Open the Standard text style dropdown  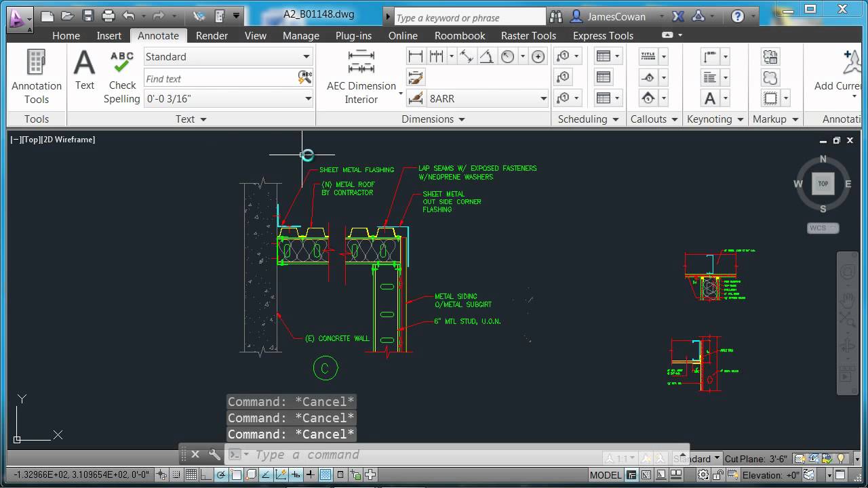tap(228, 57)
